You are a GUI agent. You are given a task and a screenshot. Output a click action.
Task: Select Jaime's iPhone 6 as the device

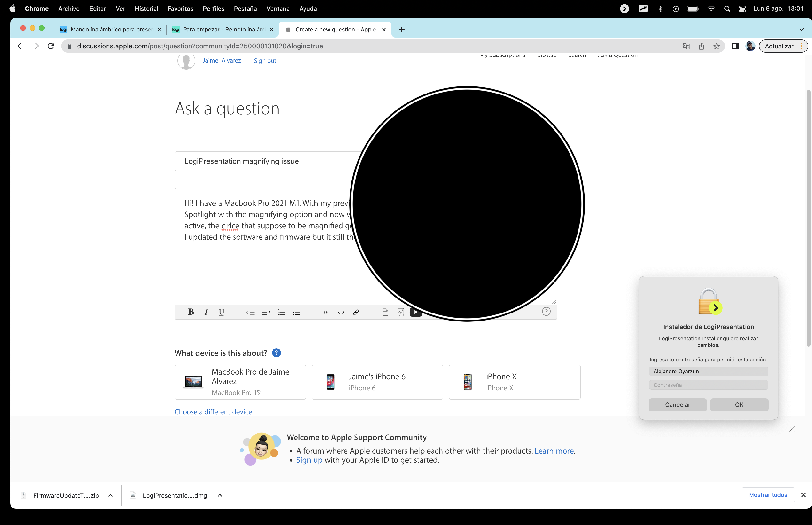click(377, 382)
